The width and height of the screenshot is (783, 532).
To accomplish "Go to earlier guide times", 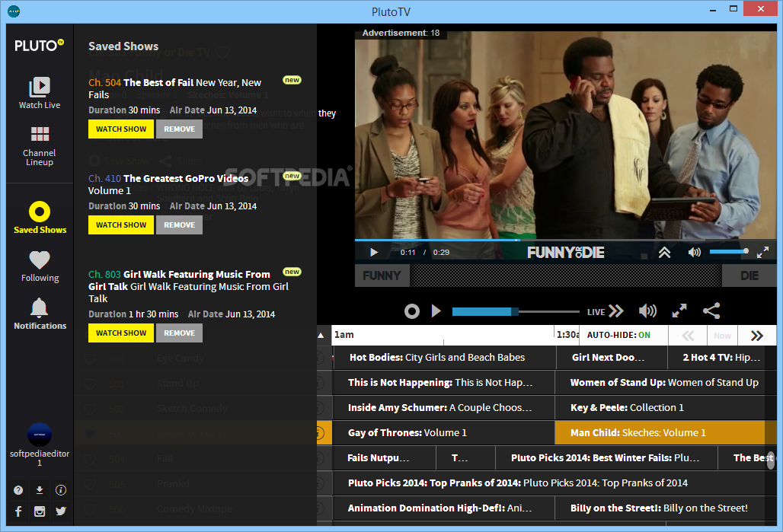I will point(688,336).
